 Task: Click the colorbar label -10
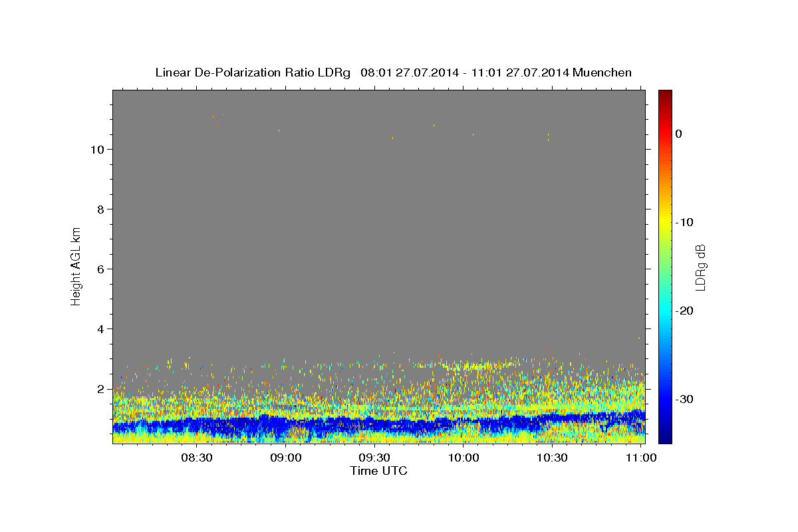pos(685,222)
